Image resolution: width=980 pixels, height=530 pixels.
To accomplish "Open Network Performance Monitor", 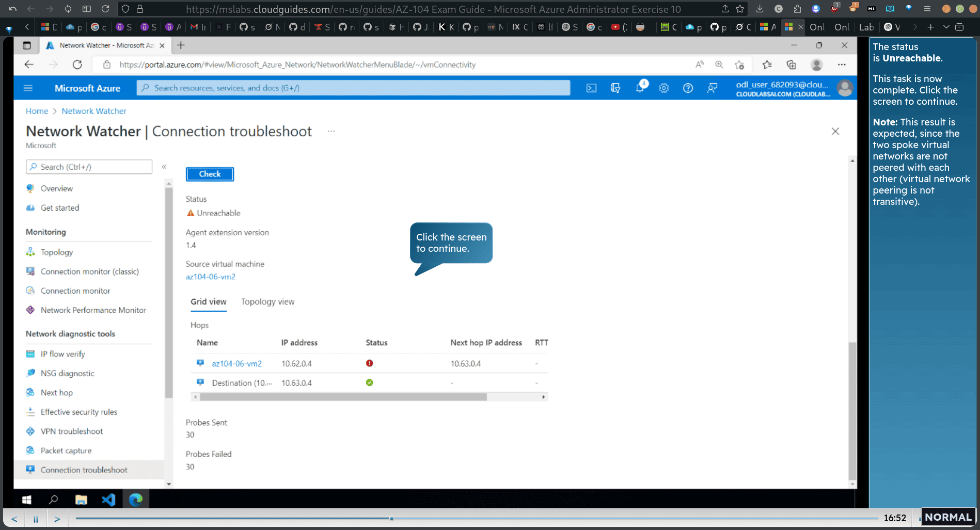I will pos(93,310).
